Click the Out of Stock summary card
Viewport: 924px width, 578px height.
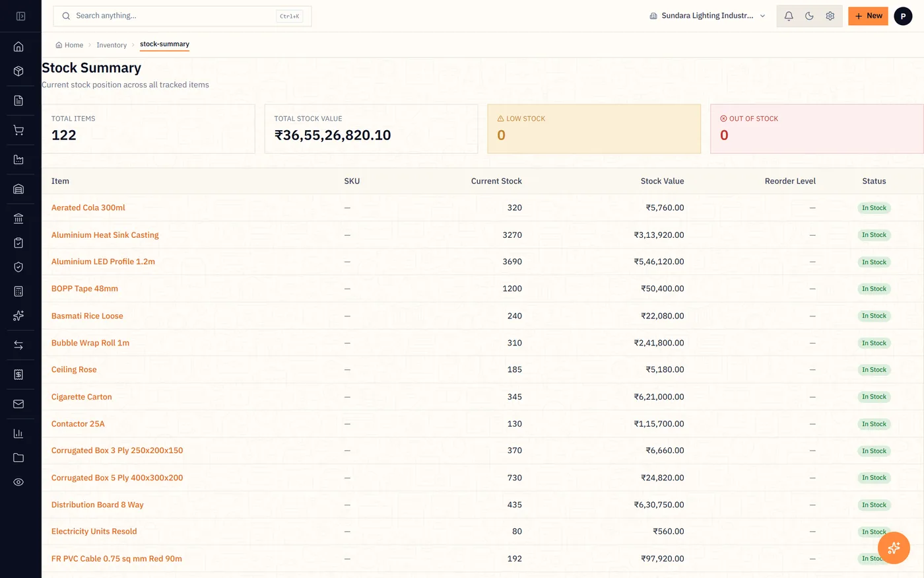pos(817,129)
